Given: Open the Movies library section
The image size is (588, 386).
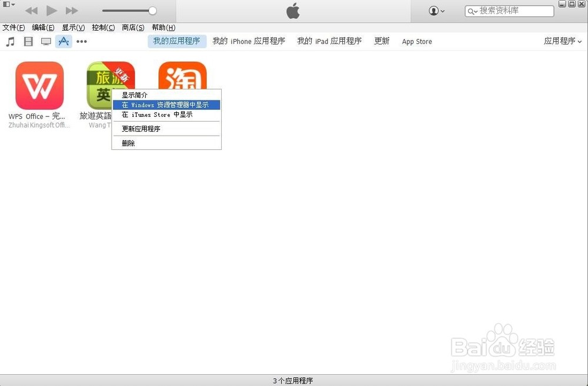Looking at the screenshot, I should (28, 41).
